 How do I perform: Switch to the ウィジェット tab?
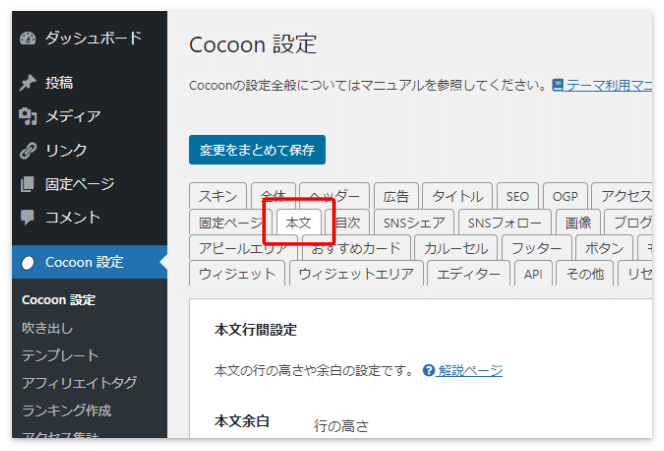237,274
